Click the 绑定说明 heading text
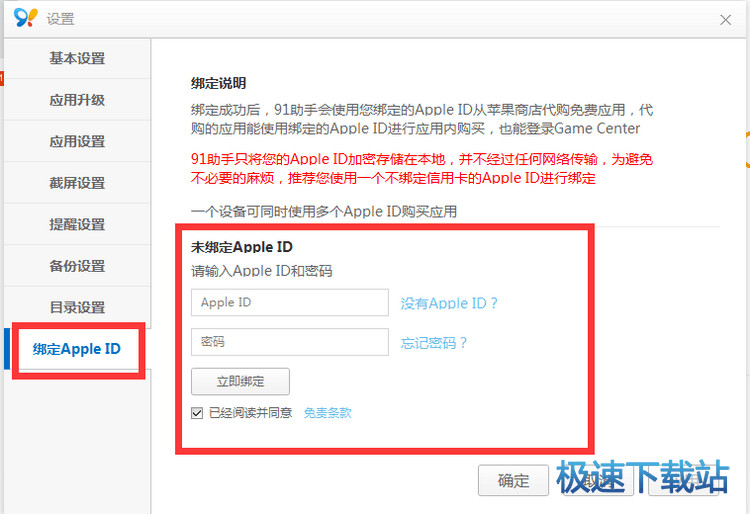 (218, 83)
